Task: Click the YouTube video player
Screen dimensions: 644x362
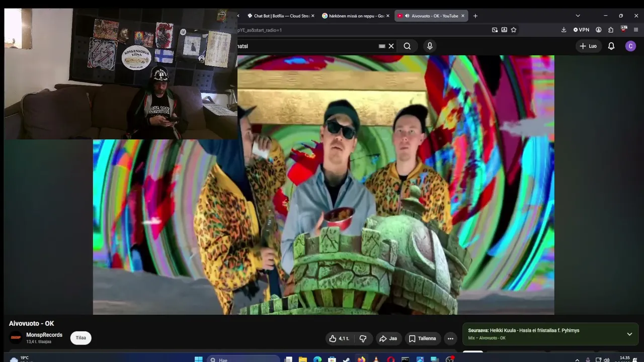Action: pos(324,185)
